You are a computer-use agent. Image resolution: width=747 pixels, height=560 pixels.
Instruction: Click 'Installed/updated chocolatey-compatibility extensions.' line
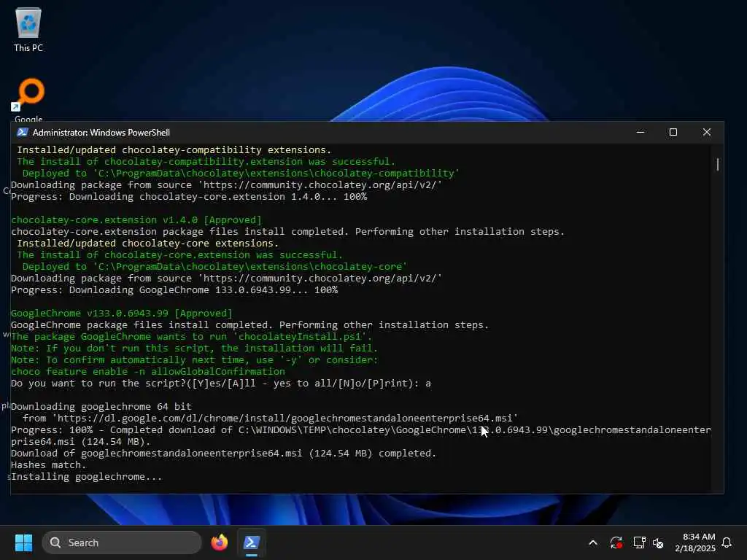[x=174, y=150]
